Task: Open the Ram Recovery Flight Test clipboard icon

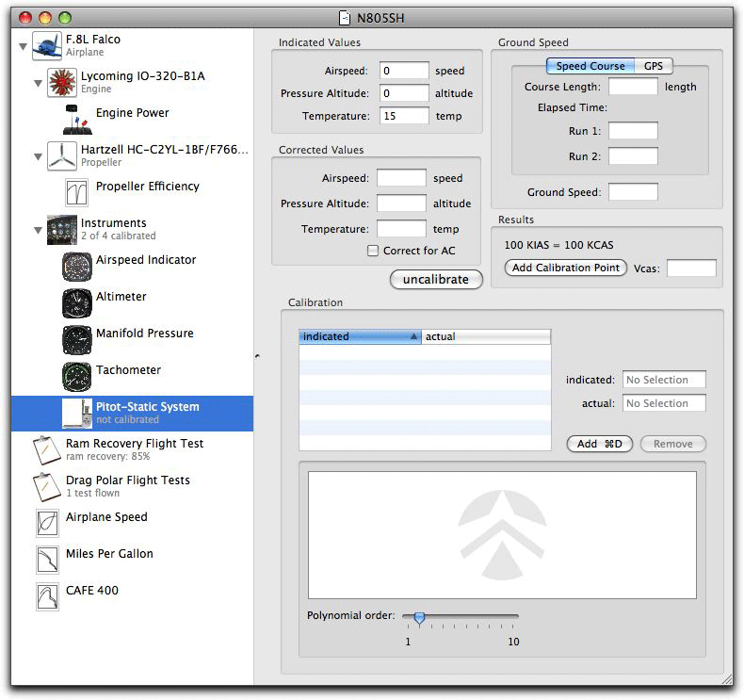Action: pyautogui.click(x=47, y=450)
